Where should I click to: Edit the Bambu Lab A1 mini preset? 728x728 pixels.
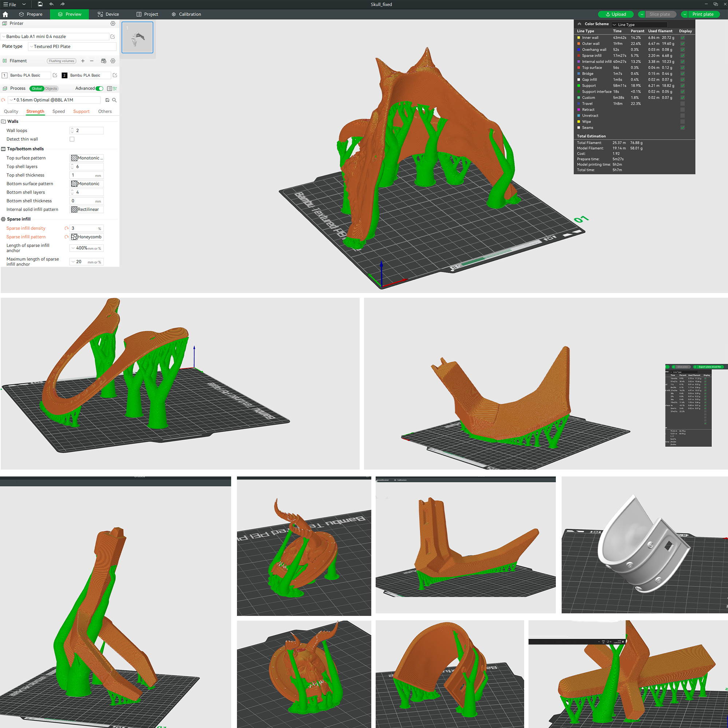click(x=113, y=36)
